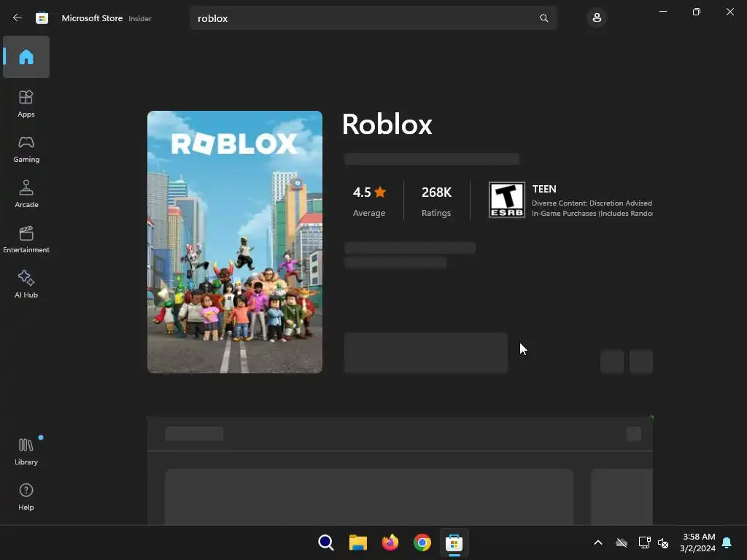Click the Microsoft Store taskbar icon
This screenshot has width=747, height=560.
click(x=454, y=542)
